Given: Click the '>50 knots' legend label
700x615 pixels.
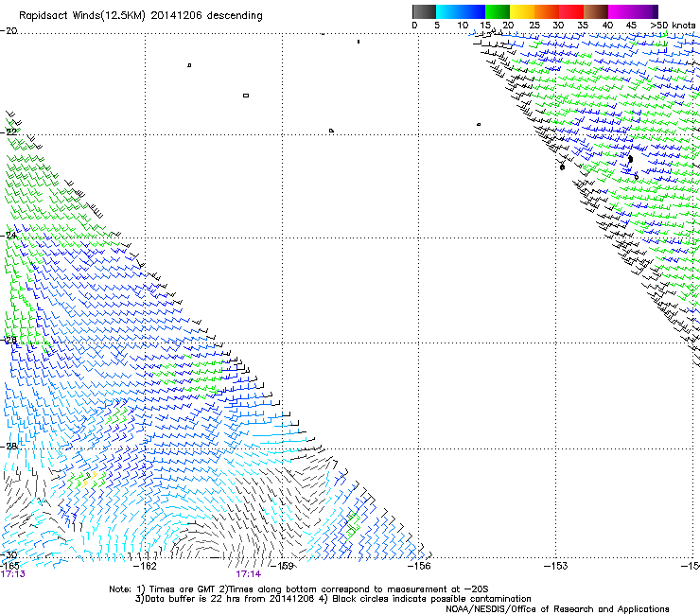Looking at the screenshot, I should click(x=673, y=26).
